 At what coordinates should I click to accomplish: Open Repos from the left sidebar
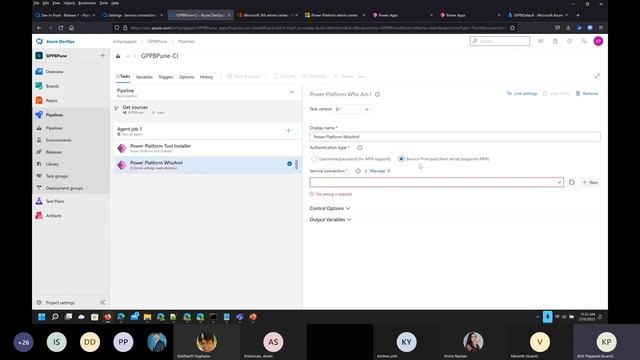[x=51, y=100]
